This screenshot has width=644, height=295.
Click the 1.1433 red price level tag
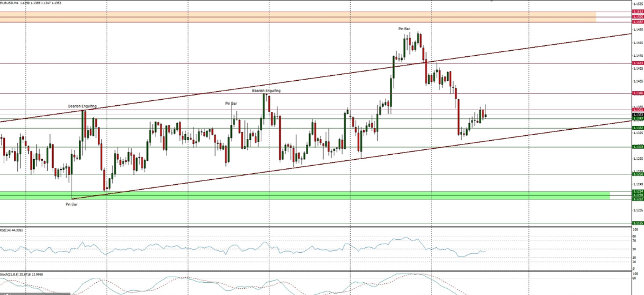click(638, 63)
